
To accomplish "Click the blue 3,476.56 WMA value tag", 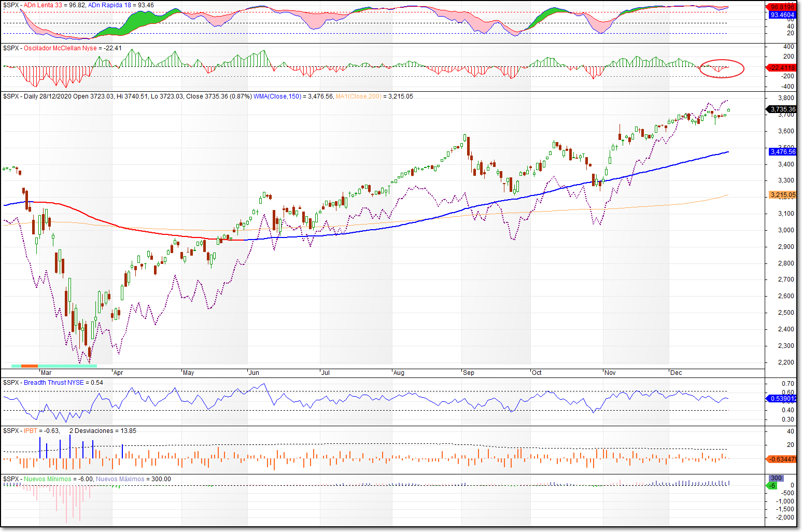I will coord(782,152).
